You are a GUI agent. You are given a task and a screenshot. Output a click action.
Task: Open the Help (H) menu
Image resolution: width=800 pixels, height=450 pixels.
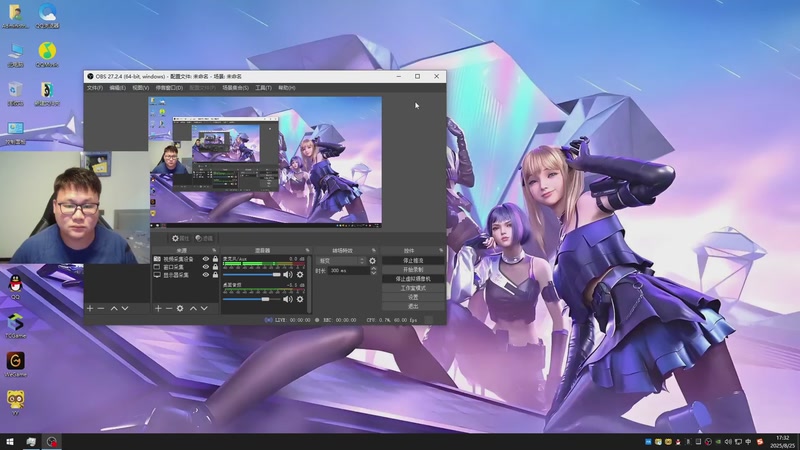coord(287,88)
